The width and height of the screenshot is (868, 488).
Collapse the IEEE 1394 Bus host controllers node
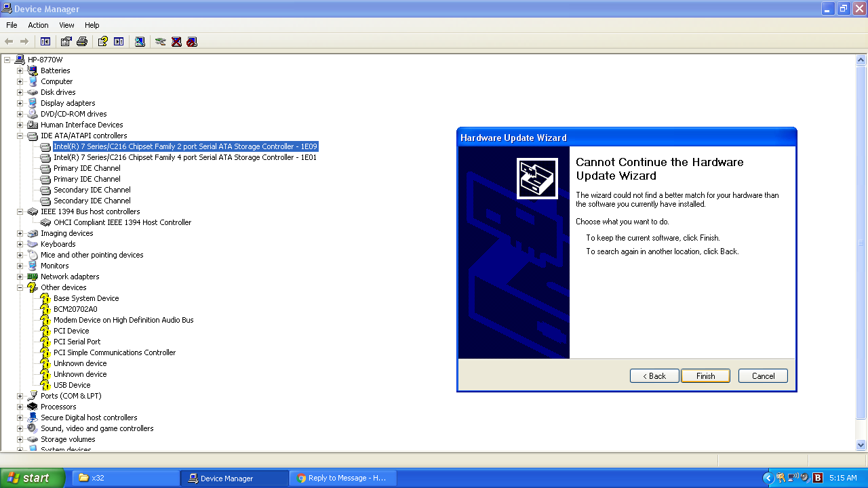coord(20,211)
